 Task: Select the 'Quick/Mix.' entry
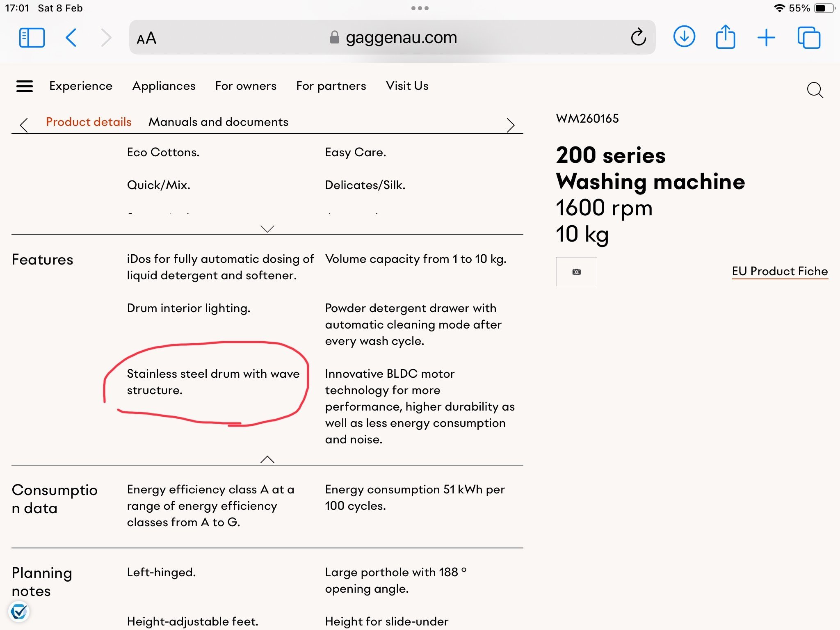point(159,185)
